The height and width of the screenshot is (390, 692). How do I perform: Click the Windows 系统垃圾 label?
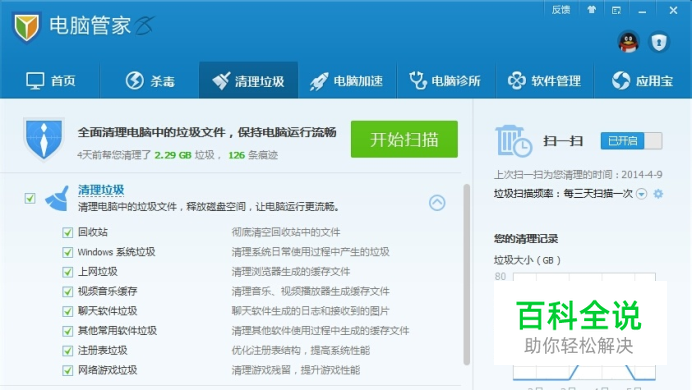pyautogui.click(x=117, y=252)
